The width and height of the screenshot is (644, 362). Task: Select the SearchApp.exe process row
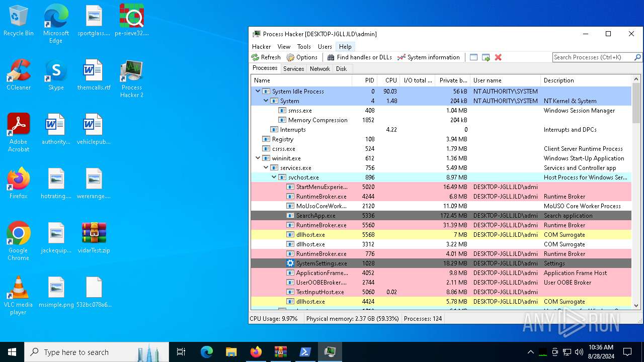(441, 216)
